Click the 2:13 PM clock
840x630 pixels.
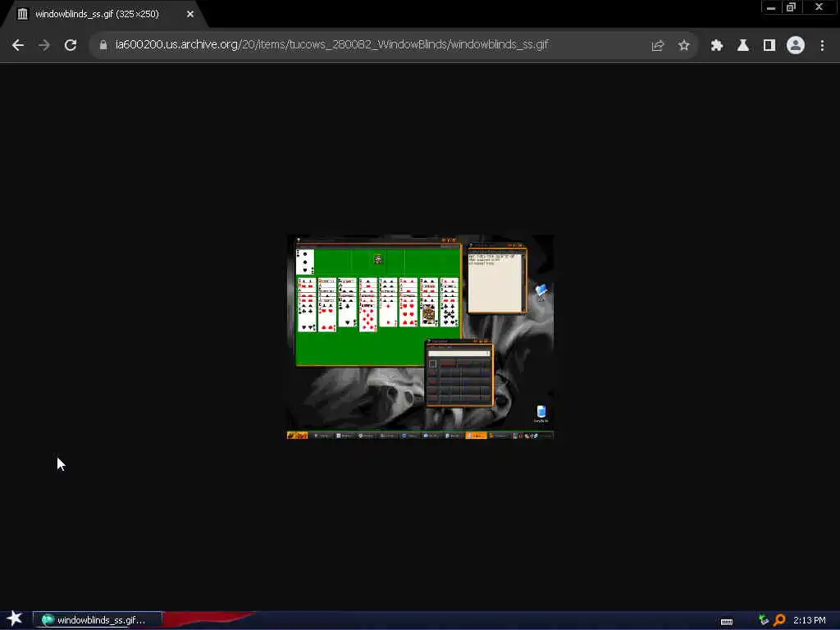point(809,620)
